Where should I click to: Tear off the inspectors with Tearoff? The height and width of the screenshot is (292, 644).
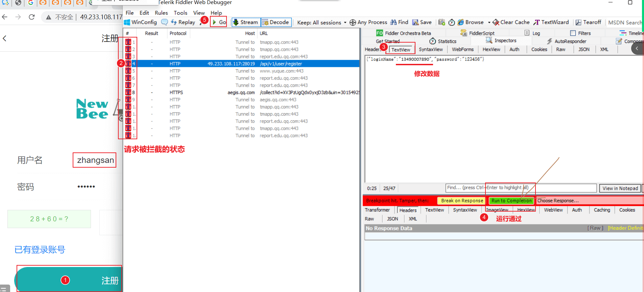[x=588, y=22]
